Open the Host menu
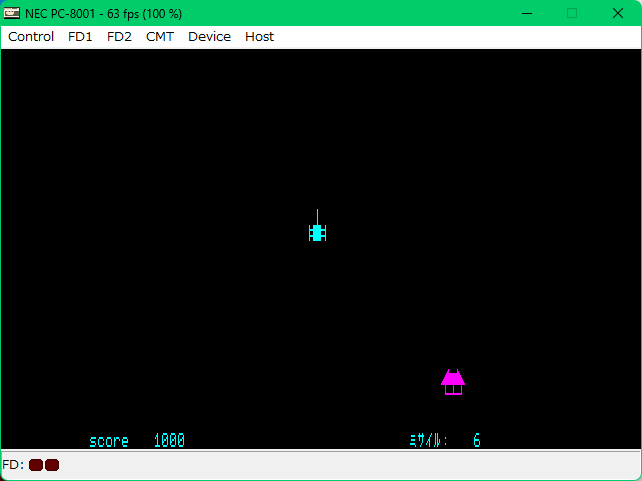The image size is (642, 481). (x=259, y=37)
